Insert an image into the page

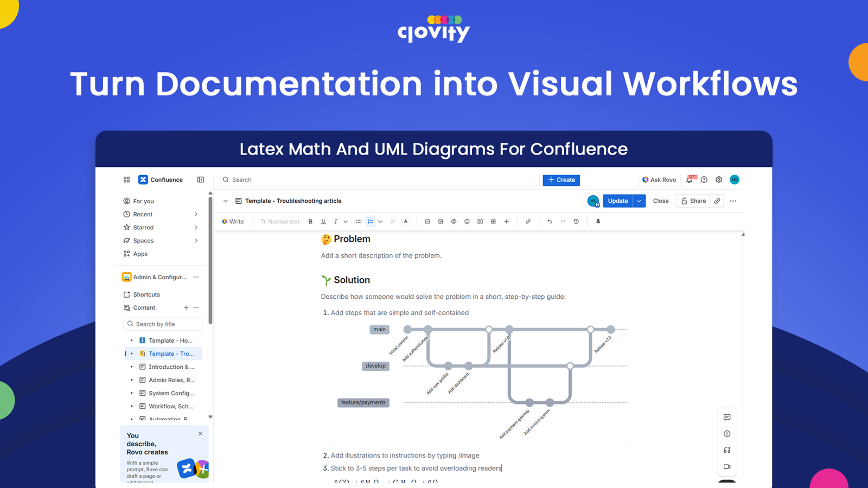pyautogui.click(x=441, y=221)
